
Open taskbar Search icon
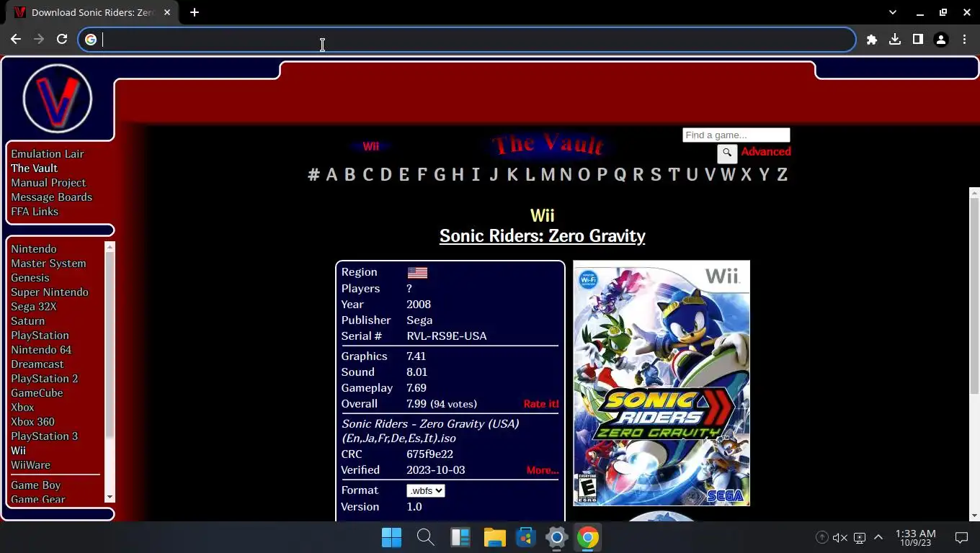pos(425,537)
